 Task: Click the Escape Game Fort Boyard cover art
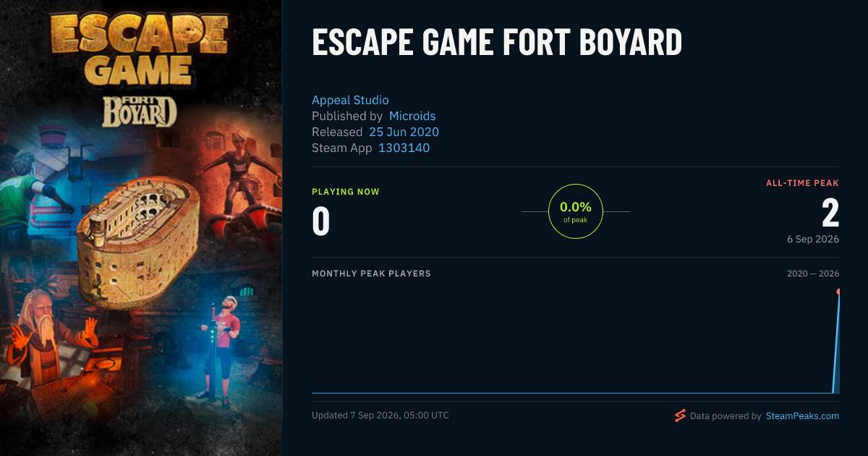pos(141,228)
